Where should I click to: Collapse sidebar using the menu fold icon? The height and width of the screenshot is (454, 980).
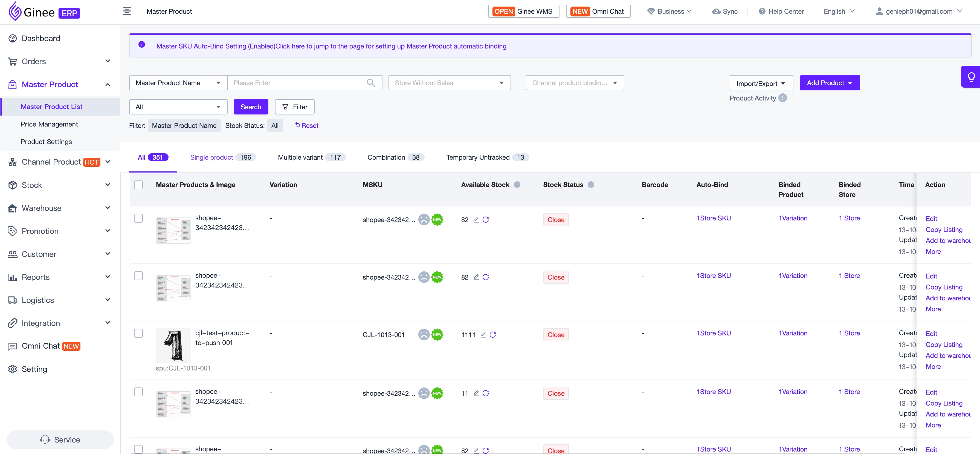(127, 11)
